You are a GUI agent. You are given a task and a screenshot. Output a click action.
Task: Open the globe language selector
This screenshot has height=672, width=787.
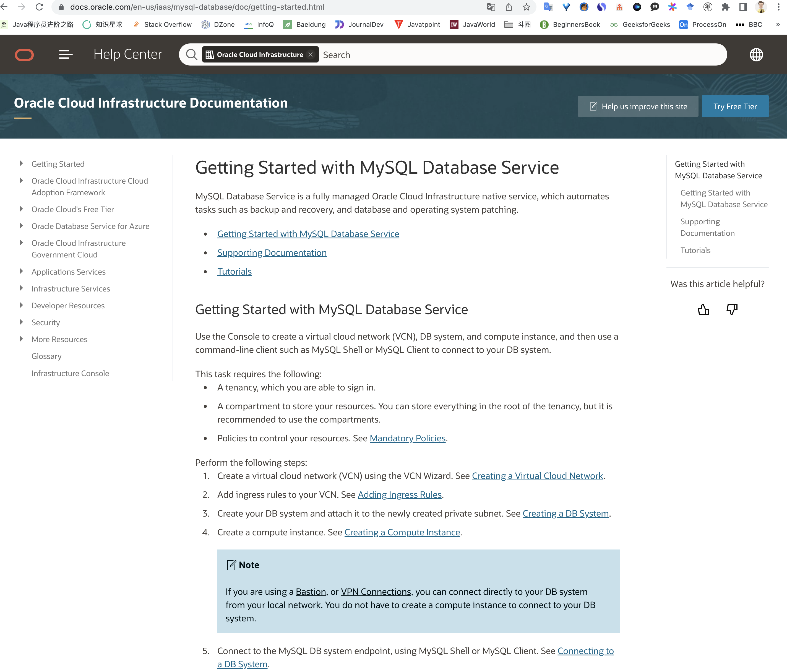point(756,54)
